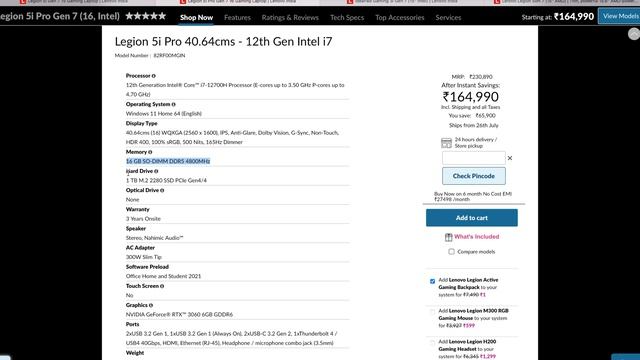
Task: Click the Touch Screen info icon
Action: click(x=162, y=287)
